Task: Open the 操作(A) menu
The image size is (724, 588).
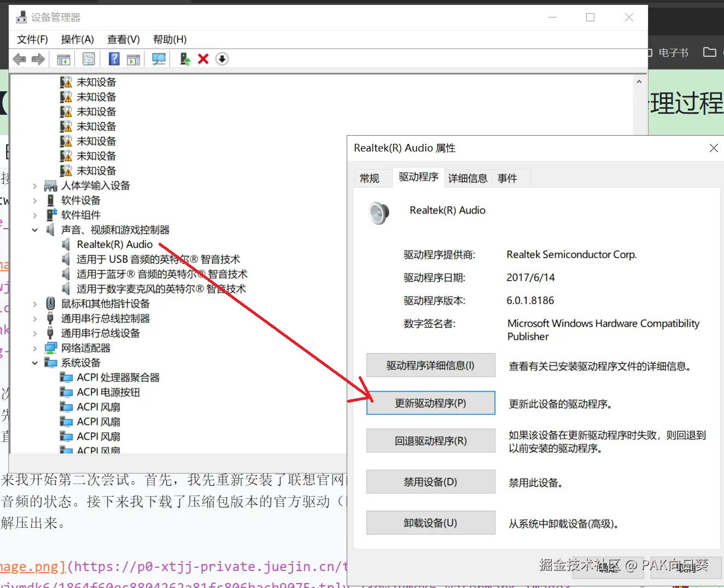Action: tap(78, 39)
